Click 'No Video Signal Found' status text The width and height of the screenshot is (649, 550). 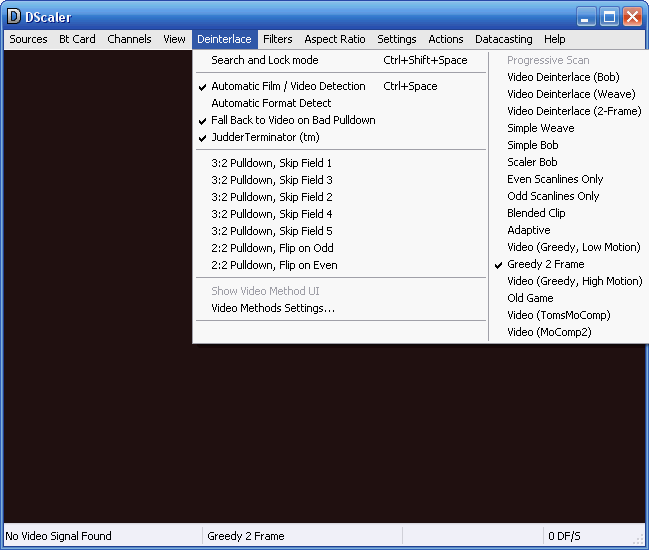pos(58,536)
